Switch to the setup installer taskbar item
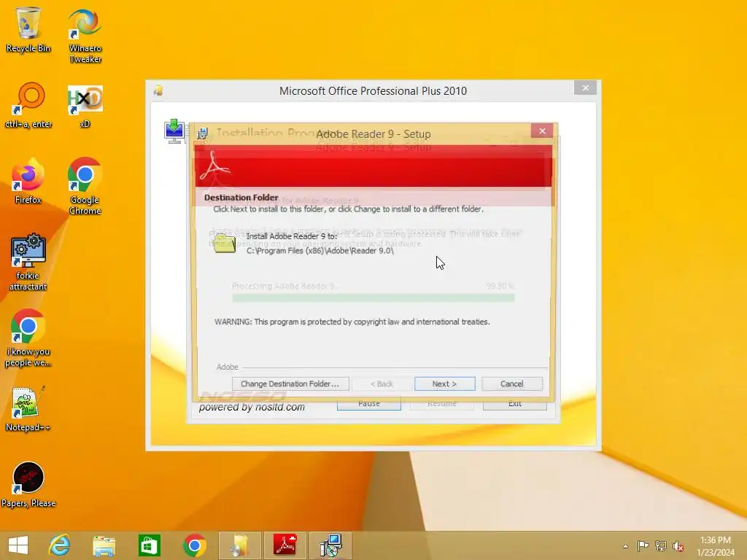This screenshot has height=560, width=747. click(x=330, y=545)
